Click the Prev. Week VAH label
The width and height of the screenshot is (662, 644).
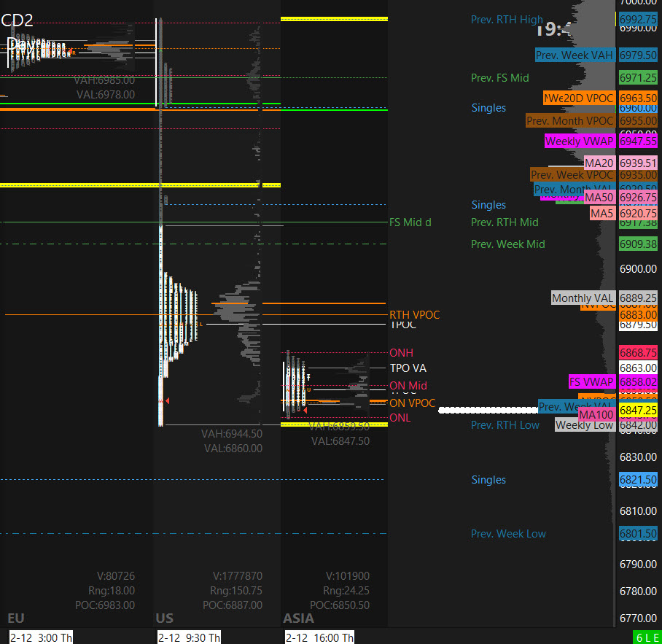574,55
